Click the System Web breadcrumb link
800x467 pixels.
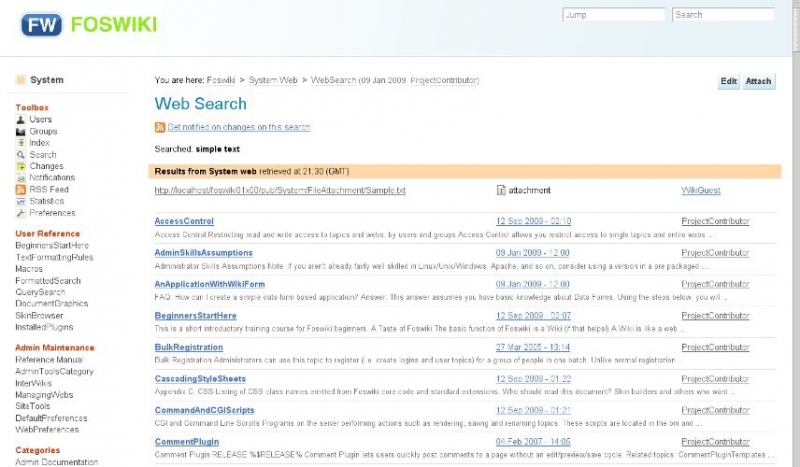click(x=273, y=80)
